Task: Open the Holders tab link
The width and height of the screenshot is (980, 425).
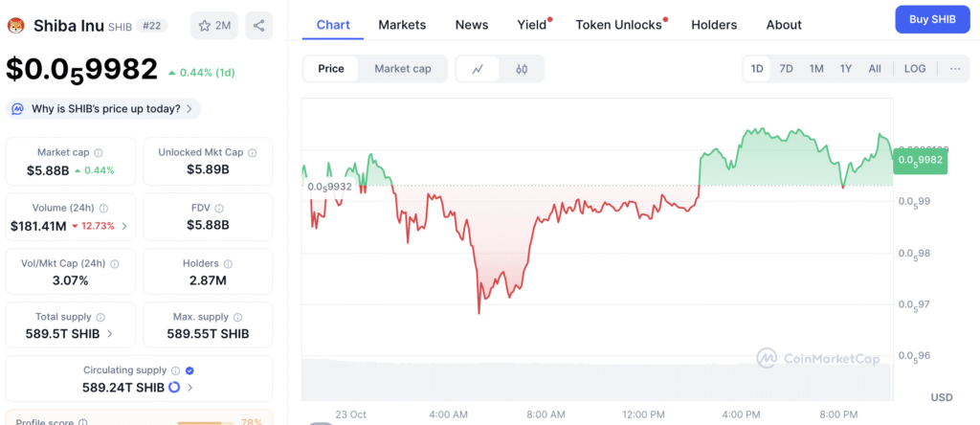Action: 714,25
